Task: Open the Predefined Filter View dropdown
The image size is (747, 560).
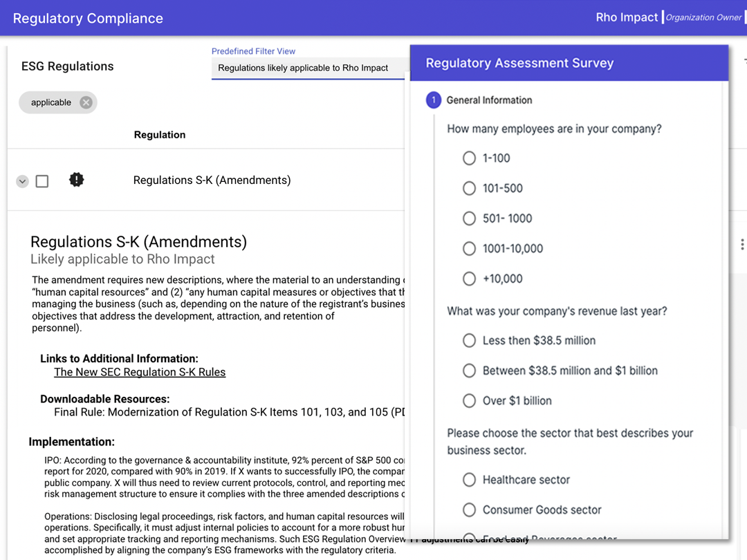Action: coord(308,68)
